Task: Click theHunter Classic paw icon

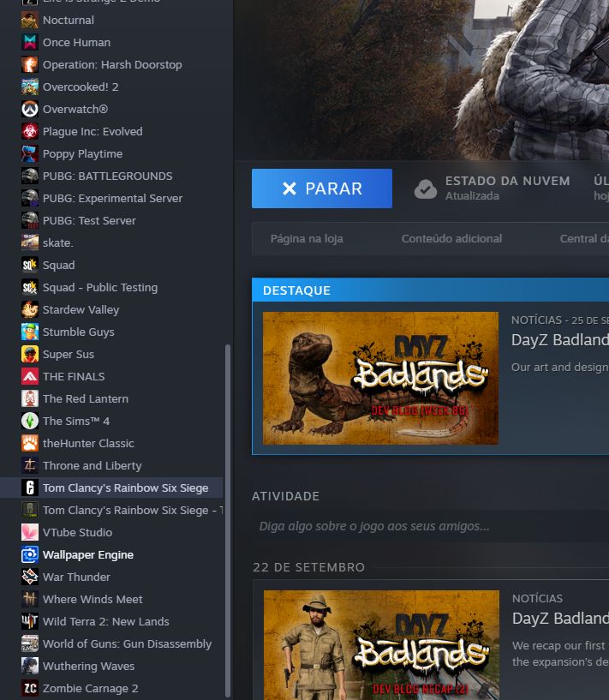Action: (30, 443)
